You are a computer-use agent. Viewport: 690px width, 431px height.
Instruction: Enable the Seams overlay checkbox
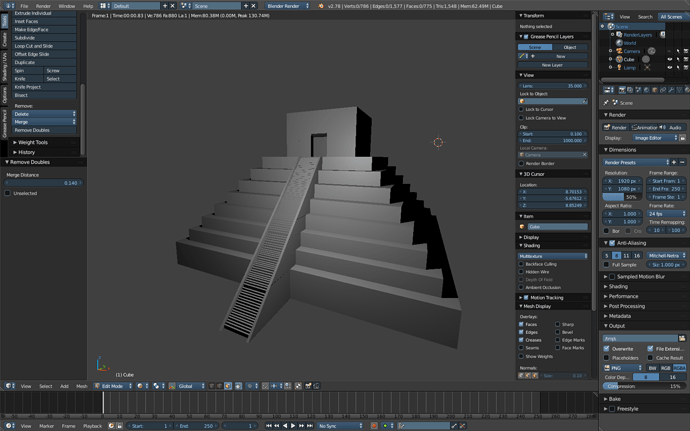coord(521,348)
